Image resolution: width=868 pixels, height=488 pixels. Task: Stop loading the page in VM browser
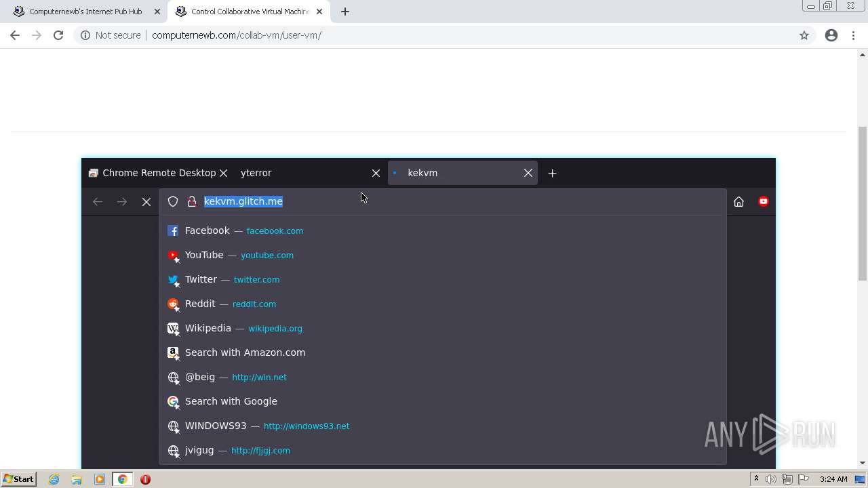[146, 201]
